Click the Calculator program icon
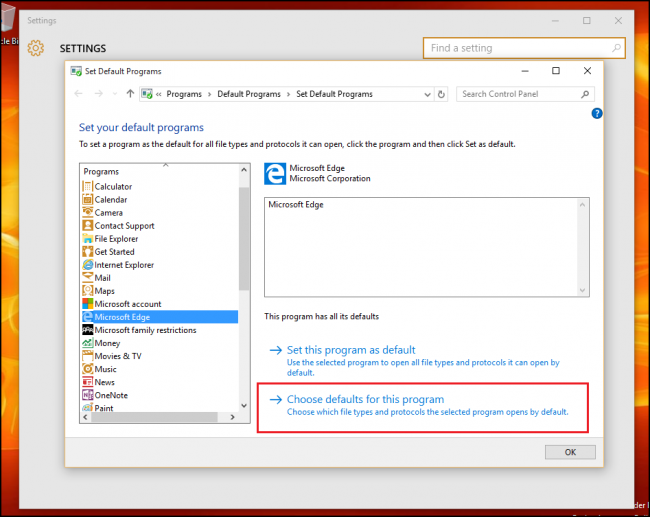 pyautogui.click(x=87, y=187)
